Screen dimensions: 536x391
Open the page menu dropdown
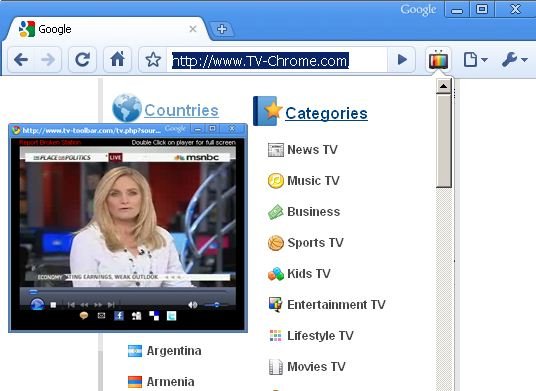[475, 60]
